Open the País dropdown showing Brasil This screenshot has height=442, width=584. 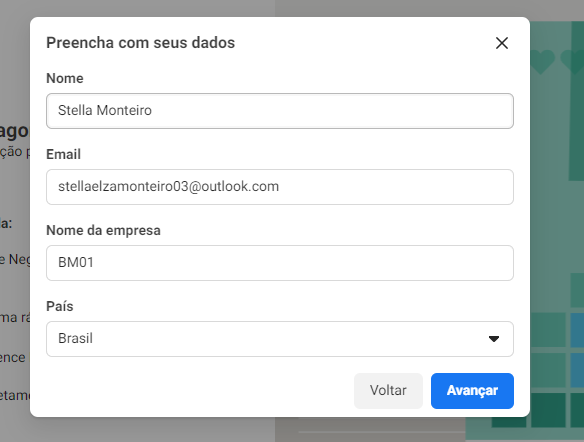coord(280,339)
